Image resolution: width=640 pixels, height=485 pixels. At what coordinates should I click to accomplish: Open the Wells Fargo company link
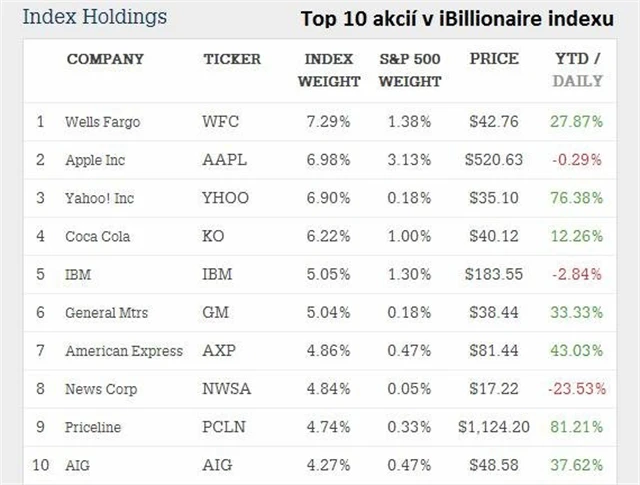tap(102, 122)
